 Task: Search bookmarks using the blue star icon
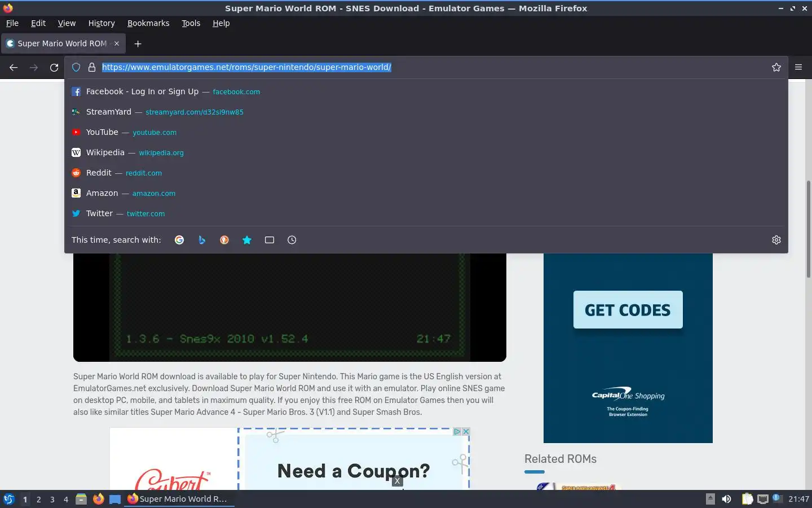coord(247,240)
